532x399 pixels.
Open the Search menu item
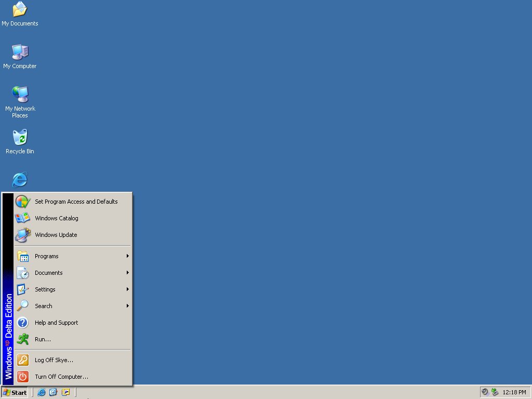(44, 306)
